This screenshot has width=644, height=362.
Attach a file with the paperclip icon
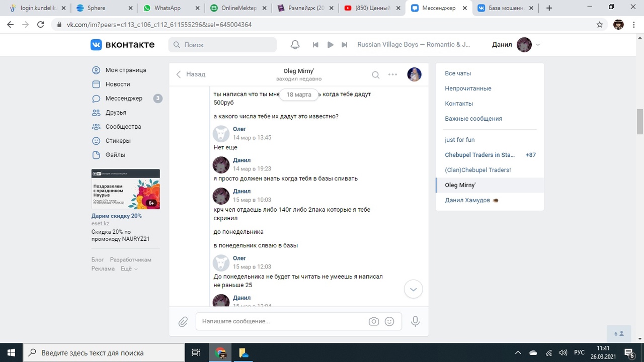183,322
